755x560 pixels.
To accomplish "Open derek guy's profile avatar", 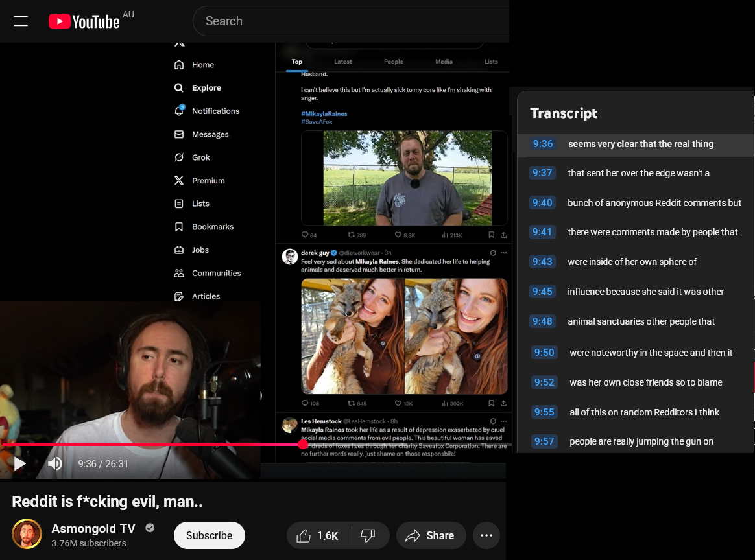I will pyautogui.click(x=290, y=257).
